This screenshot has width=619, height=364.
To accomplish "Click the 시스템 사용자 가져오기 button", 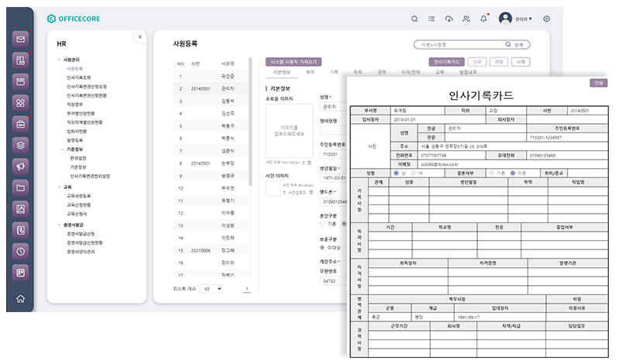I will tap(294, 61).
